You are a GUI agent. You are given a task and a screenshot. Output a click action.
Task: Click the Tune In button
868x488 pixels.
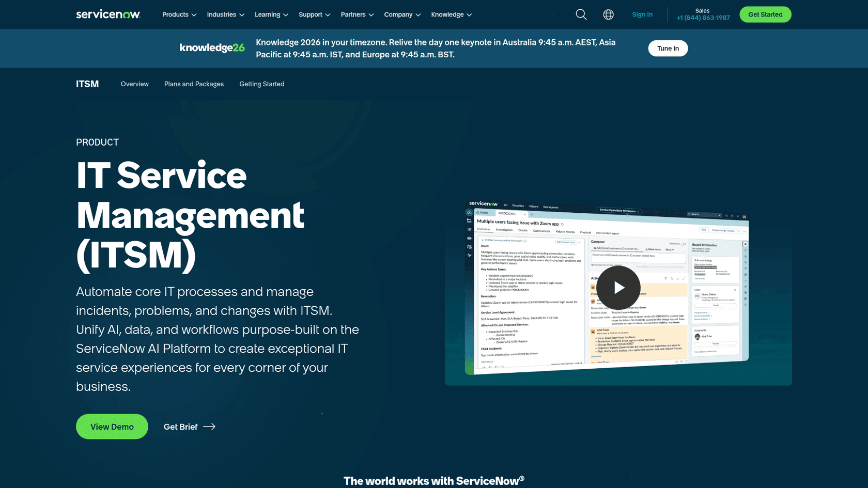click(668, 49)
